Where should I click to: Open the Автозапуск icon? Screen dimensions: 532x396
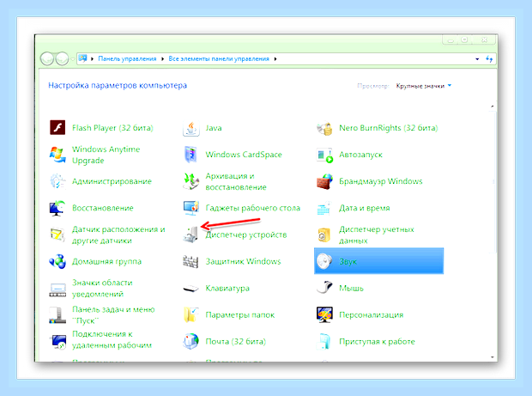[324, 155]
